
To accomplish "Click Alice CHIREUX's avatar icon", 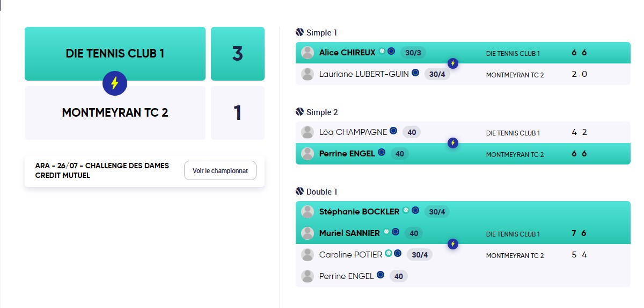I will (308, 53).
